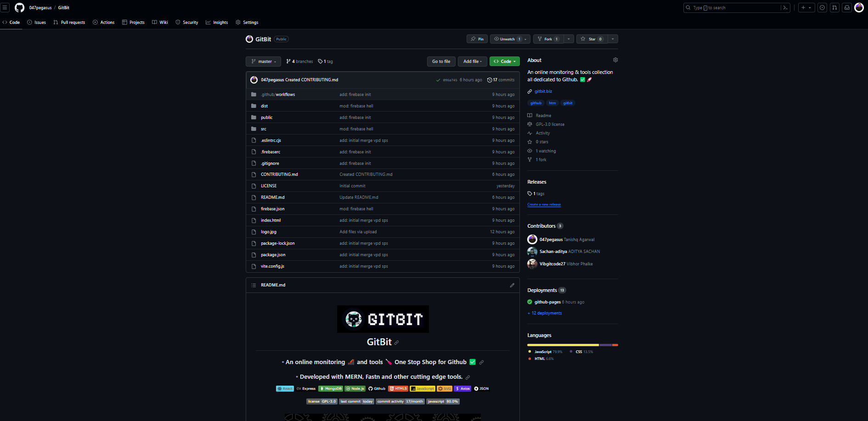Open the Unwatch notifications dropdown
This screenshot has width=868, height=421.
pyautogui.click(x=510, y=39)
